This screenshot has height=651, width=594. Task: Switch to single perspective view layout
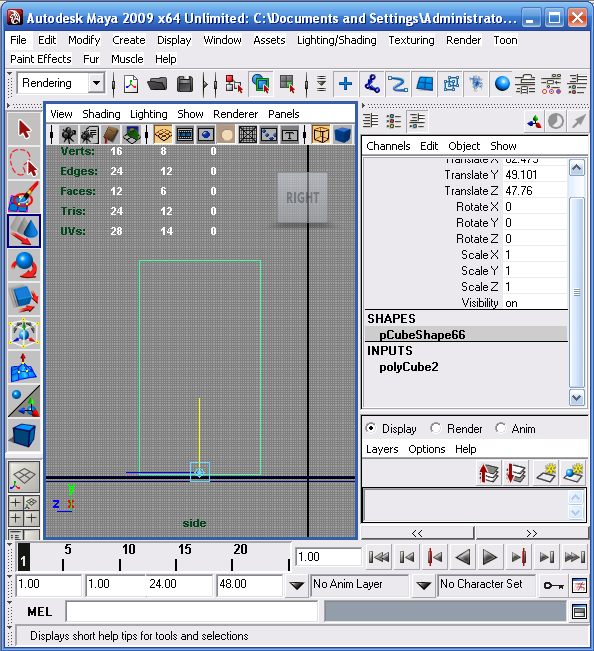[x=24, y=477]
